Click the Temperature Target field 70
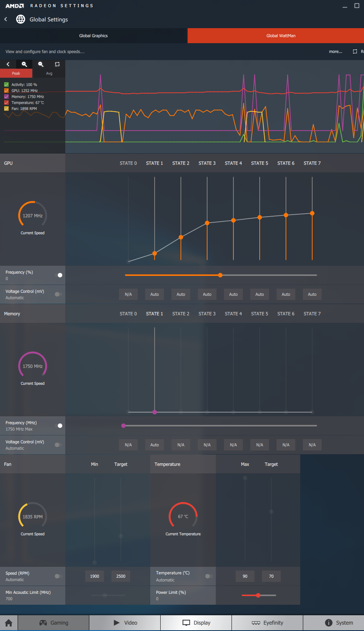 click(x=271, y=576)
